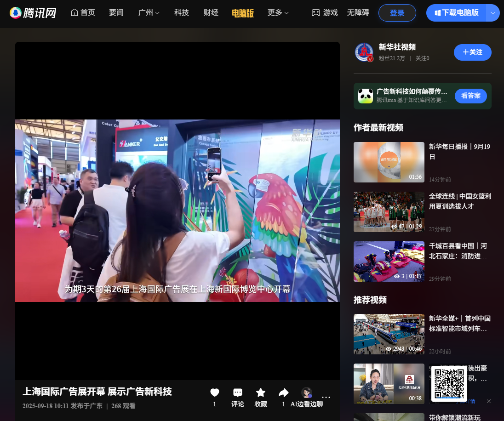Open 带你解锁潮流新玩 video title
504x421 pixels.
[x=454, y=417]
